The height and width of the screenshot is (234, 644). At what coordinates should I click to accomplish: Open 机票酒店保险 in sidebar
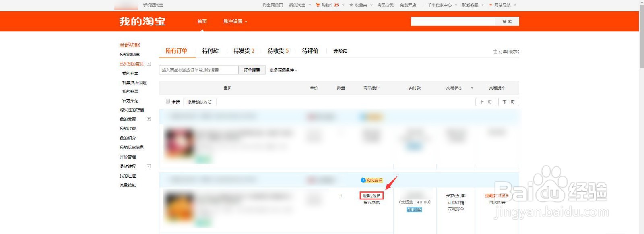tap(134, 83)
